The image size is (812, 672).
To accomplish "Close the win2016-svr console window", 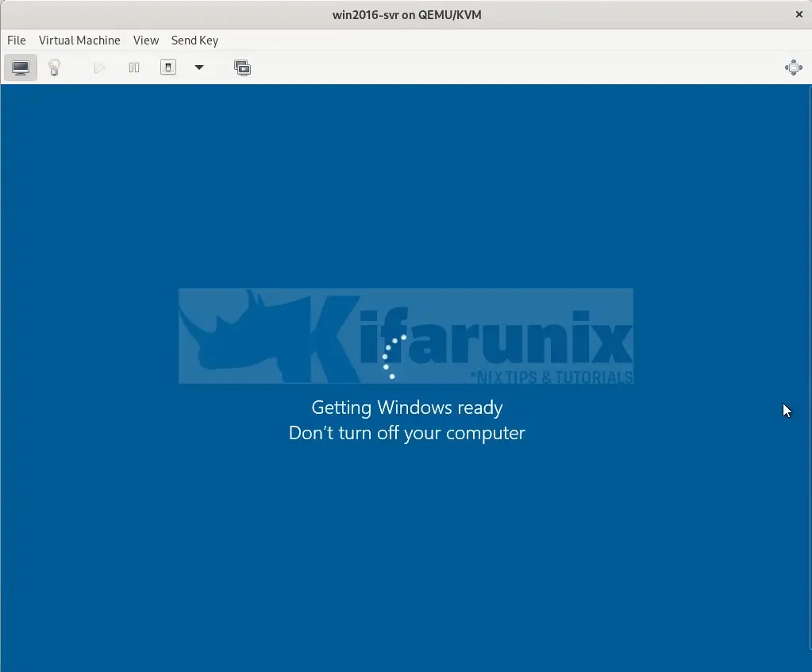I will pyautogui.click(x=799, y=14).
